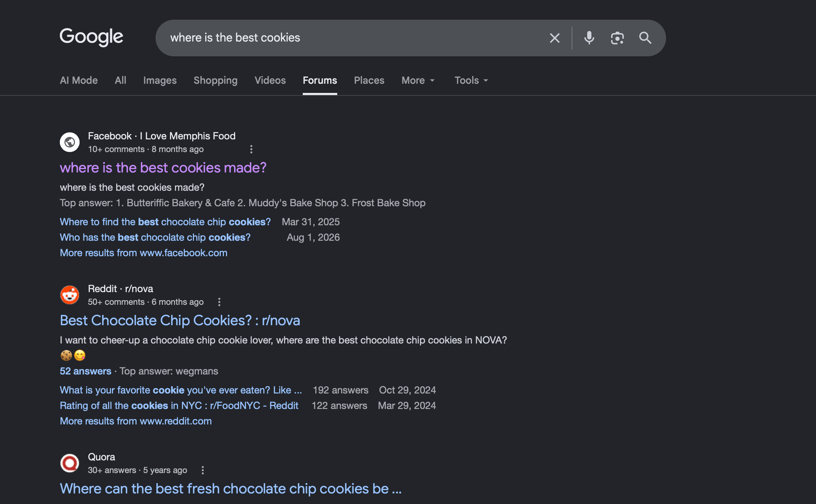Open the Facebook result globe favicon
This screenshot has height=504, width=816.
point(70,142)
